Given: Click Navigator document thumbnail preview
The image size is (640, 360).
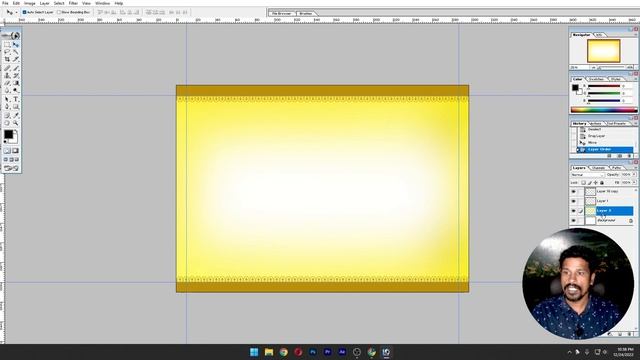Looking at the screenshot, I should [604, 51].
